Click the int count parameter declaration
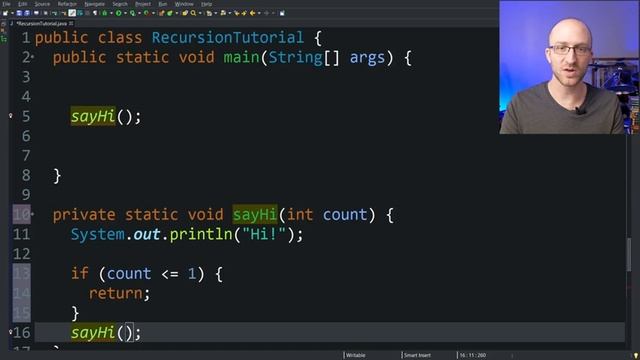 pos(327,214)
